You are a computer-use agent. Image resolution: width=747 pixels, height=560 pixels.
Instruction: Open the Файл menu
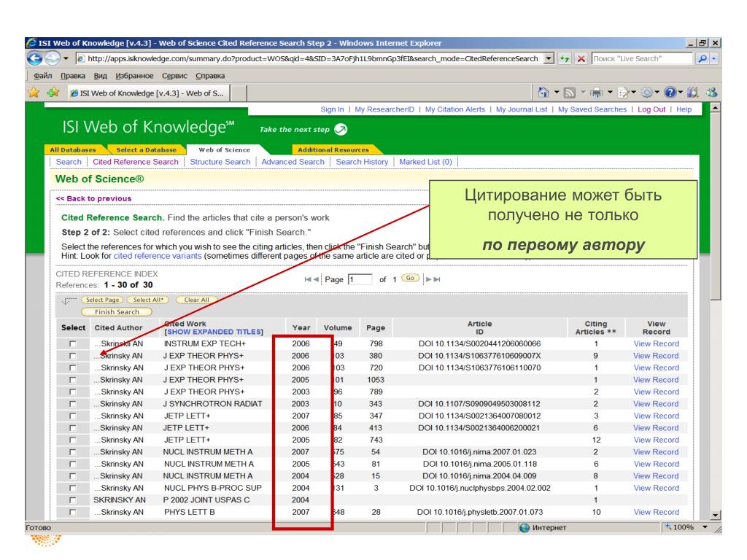pyautogui.click(x=43, y=76)
